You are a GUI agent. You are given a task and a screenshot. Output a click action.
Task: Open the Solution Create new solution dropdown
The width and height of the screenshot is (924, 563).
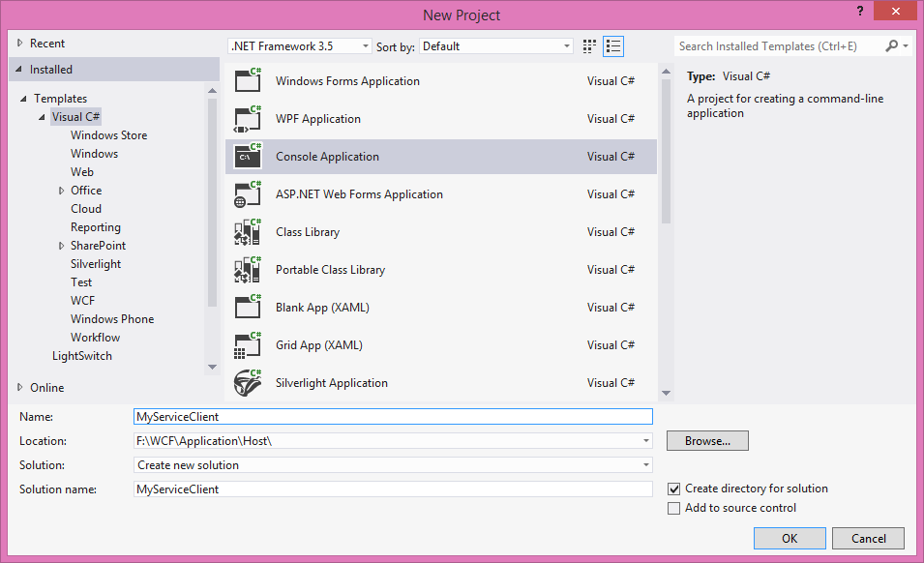[393, 464]
